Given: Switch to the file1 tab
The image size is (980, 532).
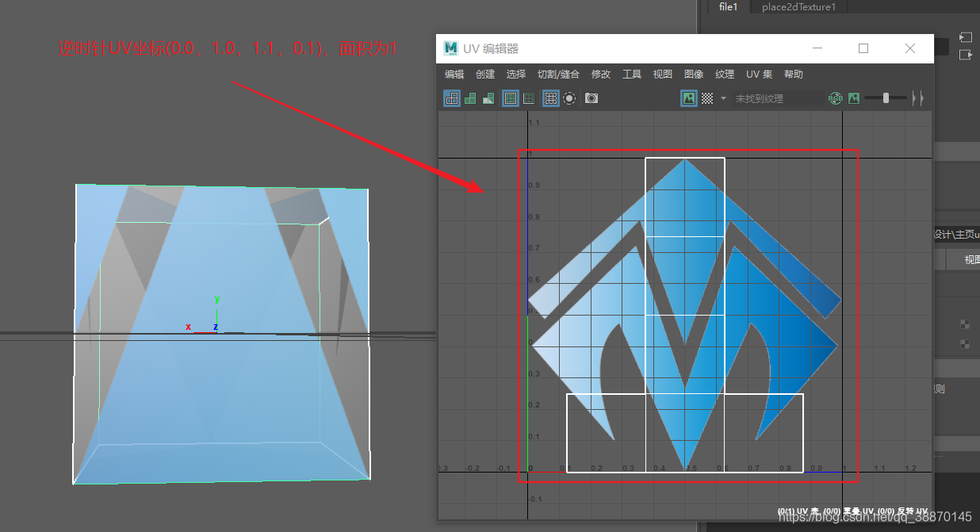Looking at the screenshot, I should pyautogui.click(x=728, y=7).
